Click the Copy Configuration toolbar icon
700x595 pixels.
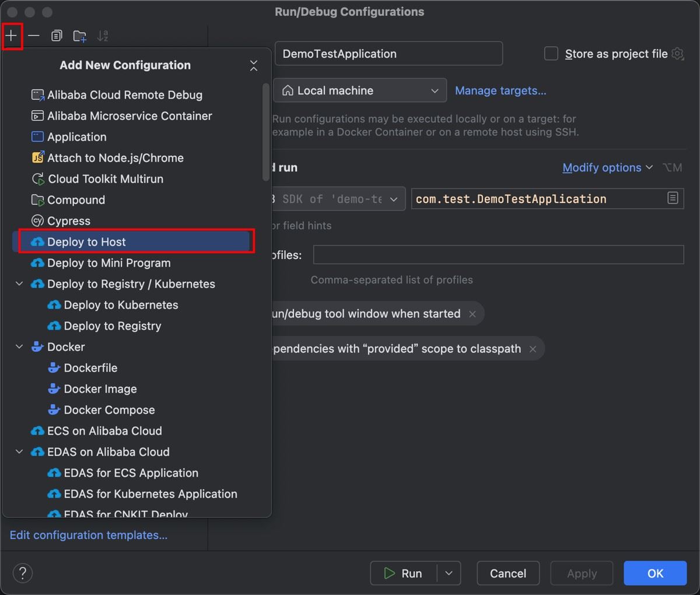point(57,36)
